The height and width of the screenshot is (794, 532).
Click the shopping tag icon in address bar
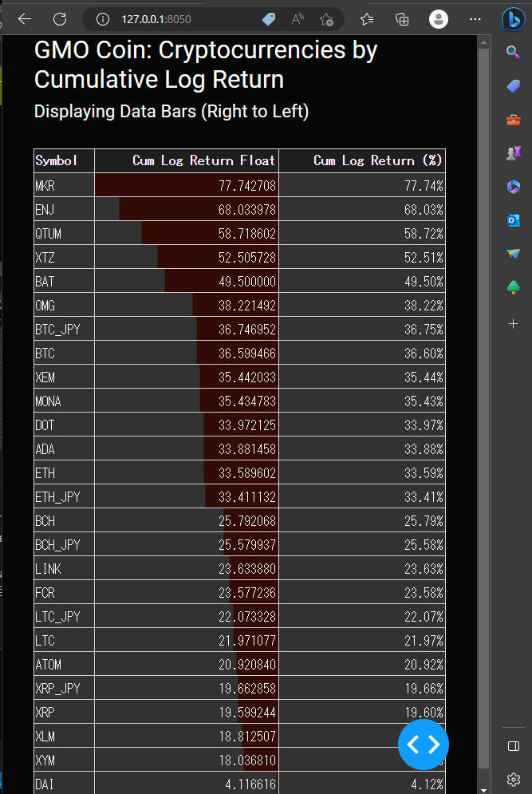[269, 19]
